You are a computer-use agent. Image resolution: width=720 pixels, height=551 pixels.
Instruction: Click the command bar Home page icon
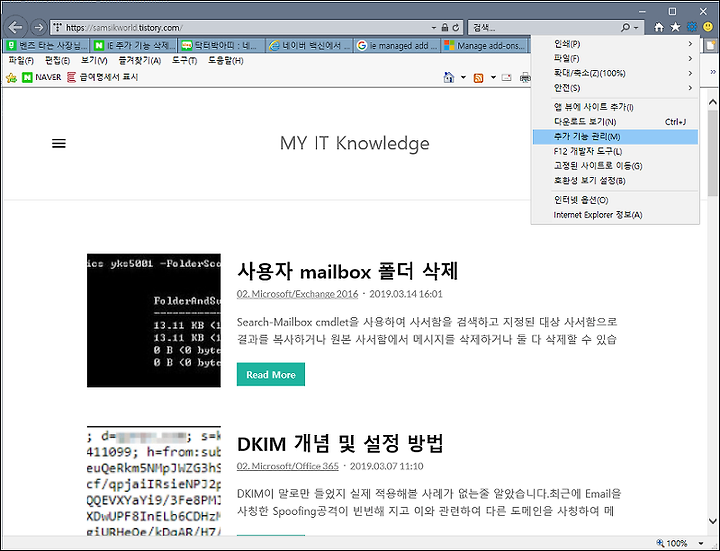pos(449,77)
